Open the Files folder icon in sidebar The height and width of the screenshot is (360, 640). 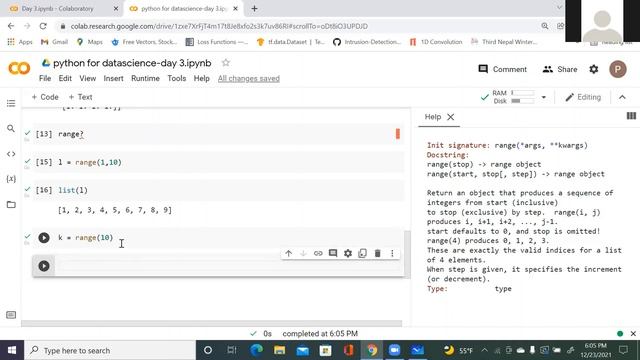[11, 204]
